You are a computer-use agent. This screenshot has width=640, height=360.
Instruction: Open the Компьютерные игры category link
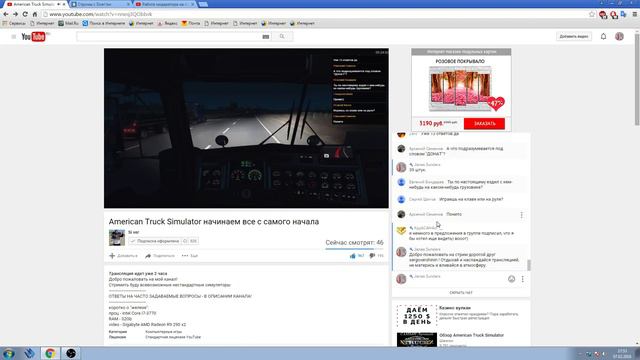164,332
